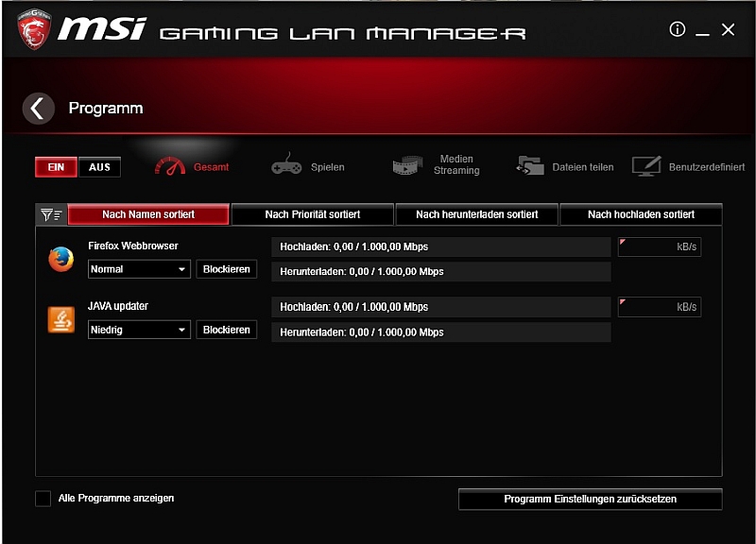This screenshot has height=544, width=756.
Task: Enable Alle Programme anzeigen checkbox
Action: [43, 499]
